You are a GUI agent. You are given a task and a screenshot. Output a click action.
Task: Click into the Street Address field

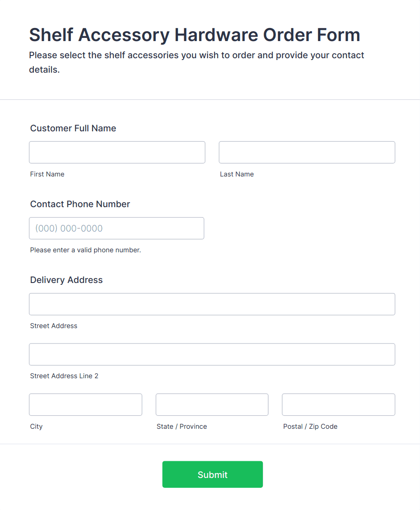[x=212, y=304]
